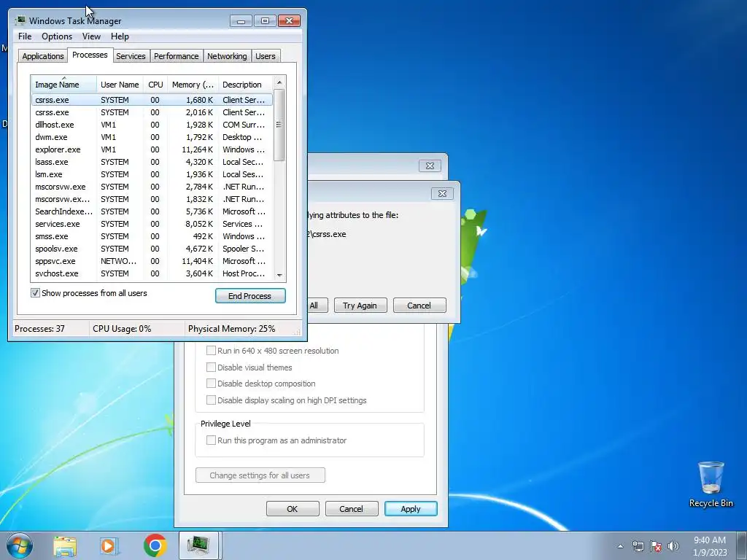Click OK in the Properties dialog
The height and width of the screenshot is (560, 747).
293,508
